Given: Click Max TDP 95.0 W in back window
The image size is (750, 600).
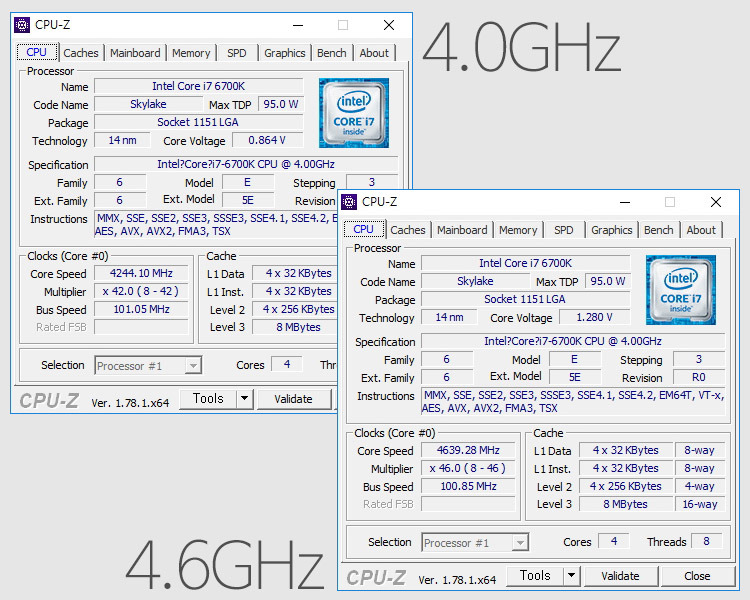Looking at the screenshot, I should [280, 104].
